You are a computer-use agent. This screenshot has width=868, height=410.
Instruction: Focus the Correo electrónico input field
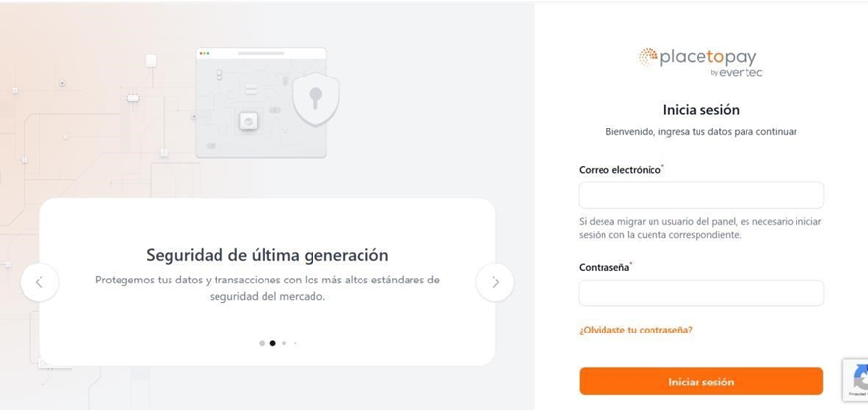pyautogui.click(x=700, y=195)
